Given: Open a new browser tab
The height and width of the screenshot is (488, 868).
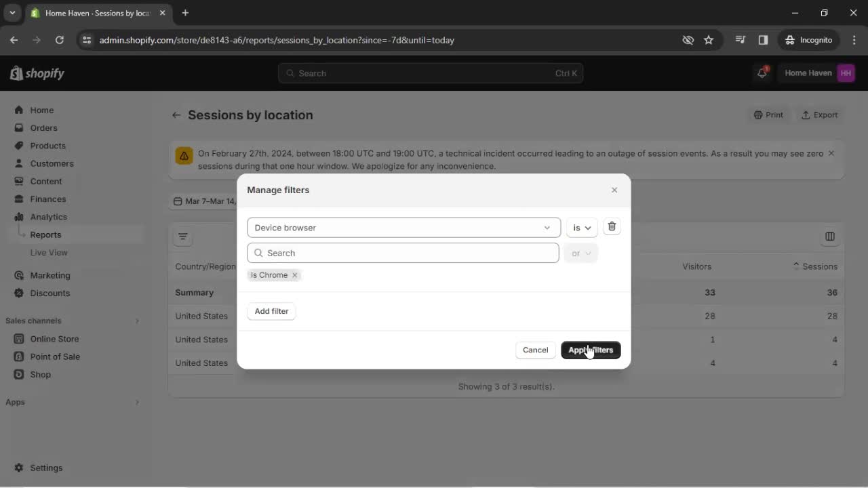Looking at the screenshot, I should [185, 13].
